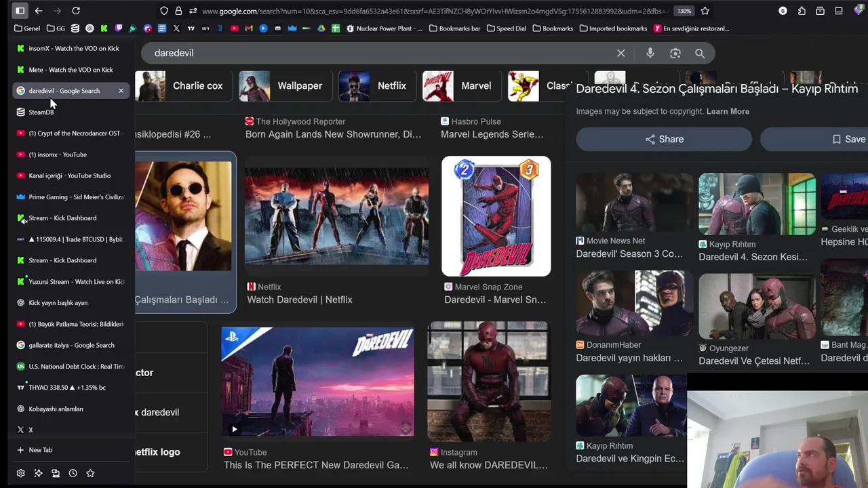Viewport: 868px width, 488px height.
Task: Search by image with Google Lens
Action: tap(675, 53)
